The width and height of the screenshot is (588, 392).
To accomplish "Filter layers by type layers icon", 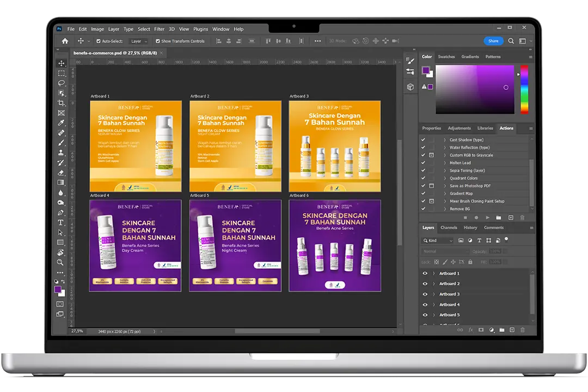I will (x=479, y=240).
